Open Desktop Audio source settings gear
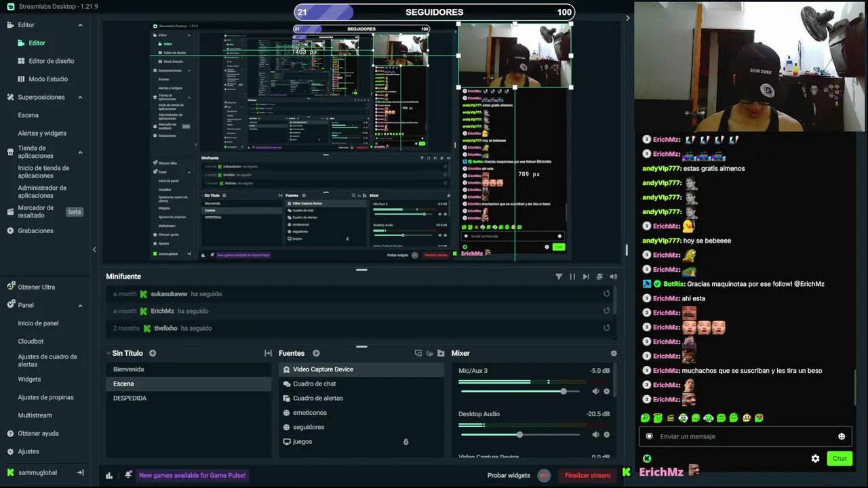The image size is (868, 488). click(x=606, y=434)
